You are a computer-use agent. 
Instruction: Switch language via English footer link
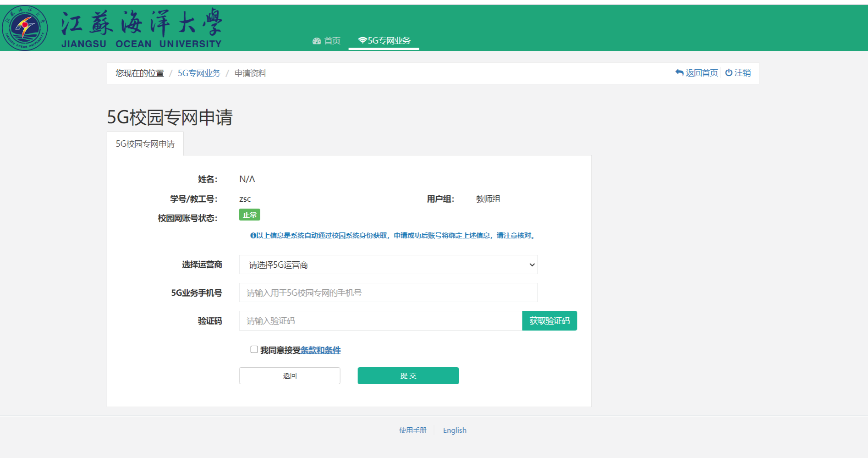click(454, 430)
